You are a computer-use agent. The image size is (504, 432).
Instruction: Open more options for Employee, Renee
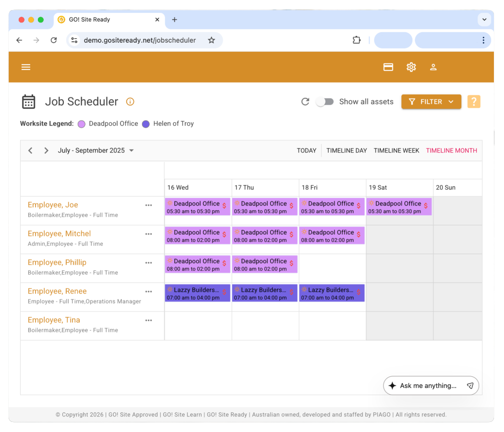click(148, 291)
